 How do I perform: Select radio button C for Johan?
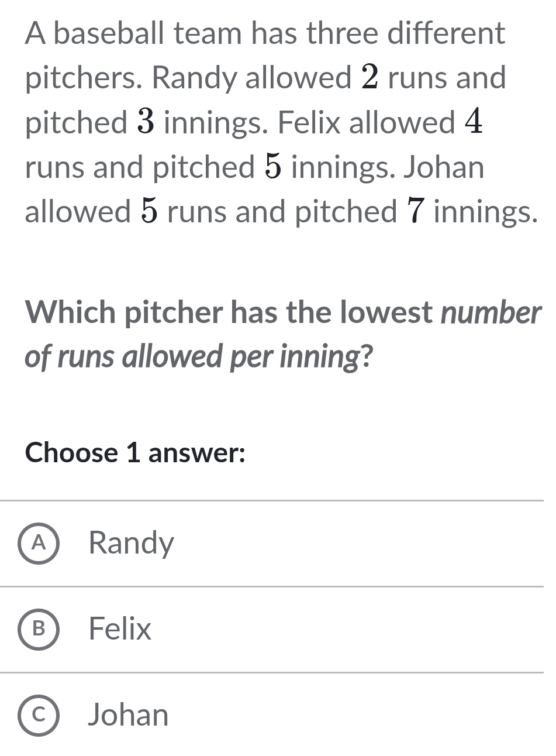(x=39, y=715)
